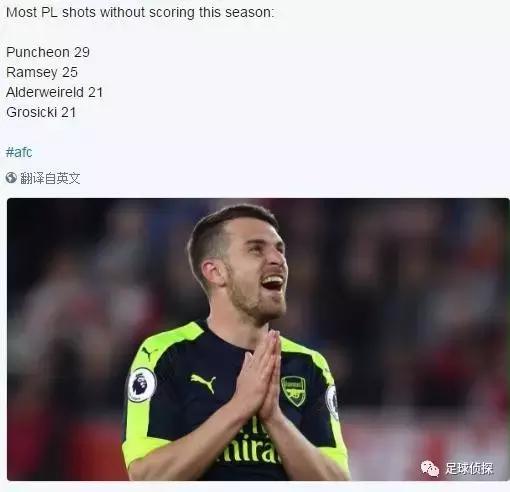Click the 'Ramsey 25' line
This screenshot has height=492, width=510.
(x=42, y=72)
